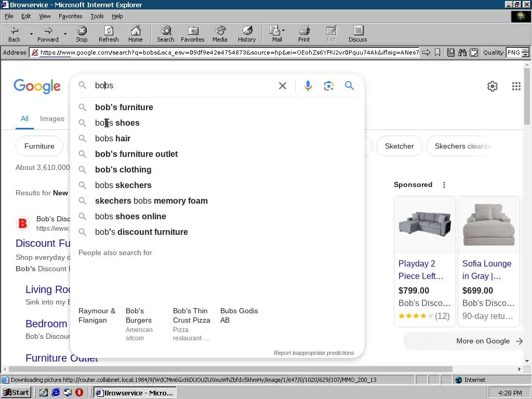532x399 pixels.
Task: Click the Mail toolbar button
Action: click(275, 34)
